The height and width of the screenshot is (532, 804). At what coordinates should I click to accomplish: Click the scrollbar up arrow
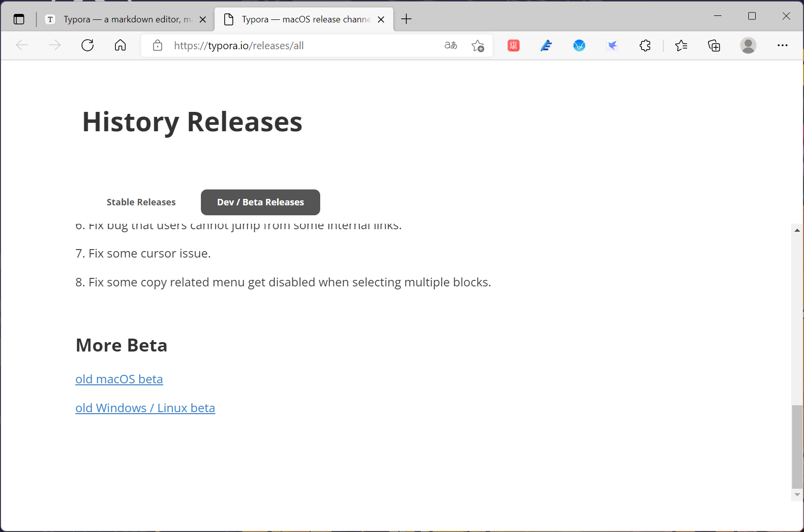click(798, 230)
